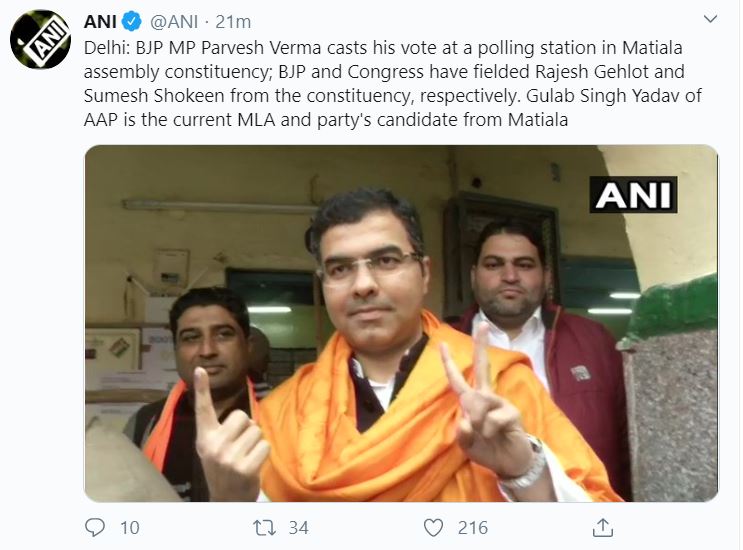Click the ANI display name
This screenshot has width=743, height=550.
102,21
